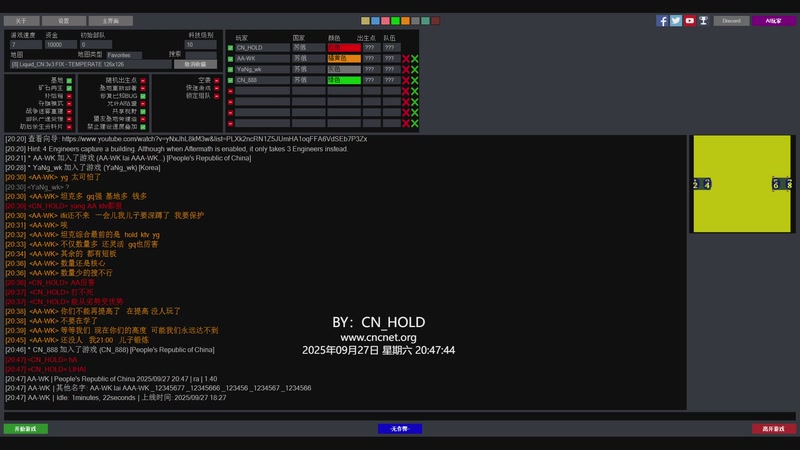Click the purple AI玩家 button
Screen dimensions: 800x450
point(773,21)
